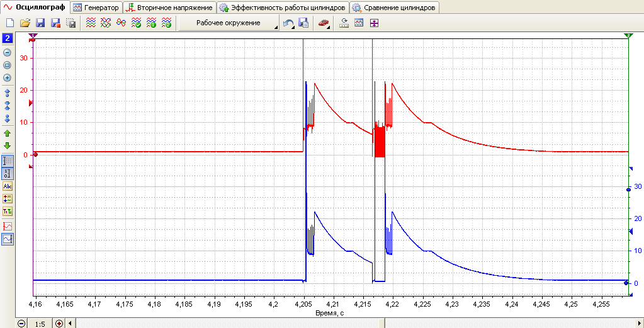Move the trace down with the green arrow
644x328 pixels.
click(x=8, y=145)
